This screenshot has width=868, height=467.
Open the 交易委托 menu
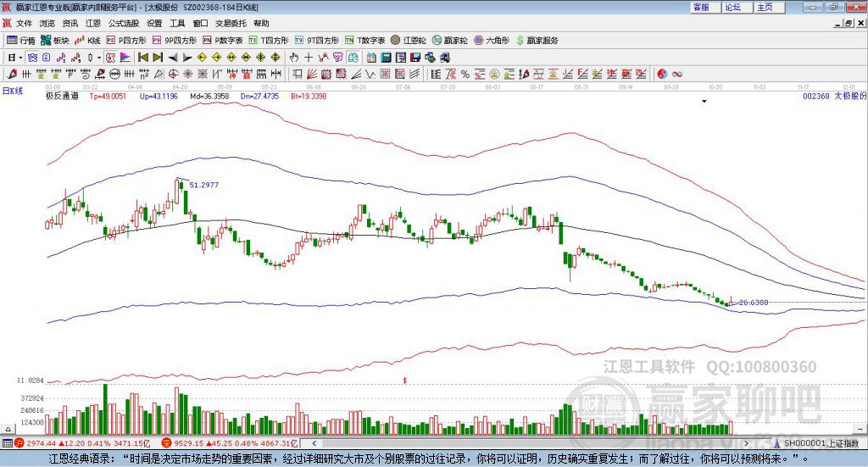tap(231, 23)
